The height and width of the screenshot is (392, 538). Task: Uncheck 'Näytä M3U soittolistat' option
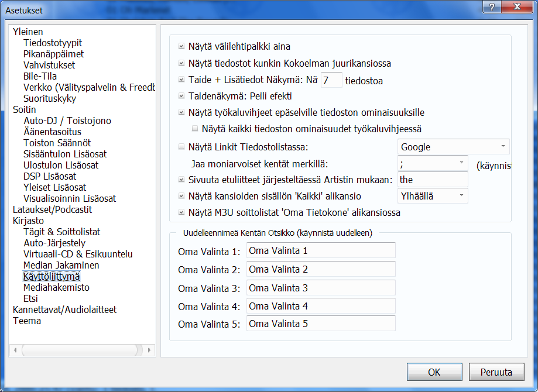tap(181, 212)
